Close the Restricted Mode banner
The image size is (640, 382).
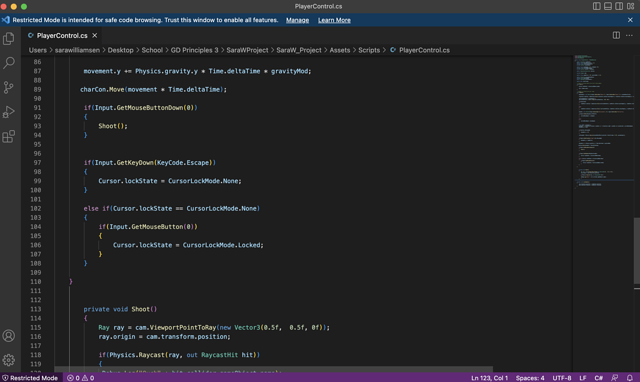click(630, 20)
